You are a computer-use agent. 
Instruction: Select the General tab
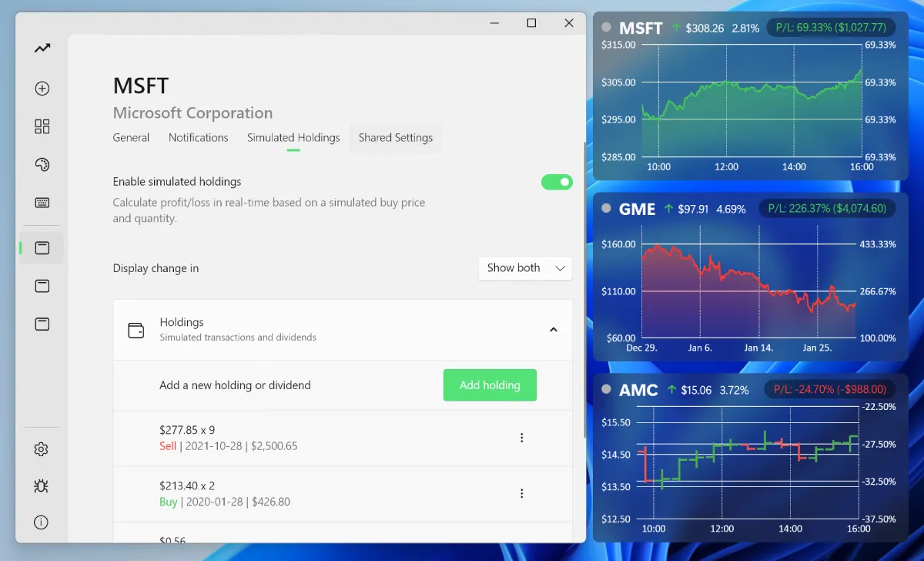click(x=131, y=137)
